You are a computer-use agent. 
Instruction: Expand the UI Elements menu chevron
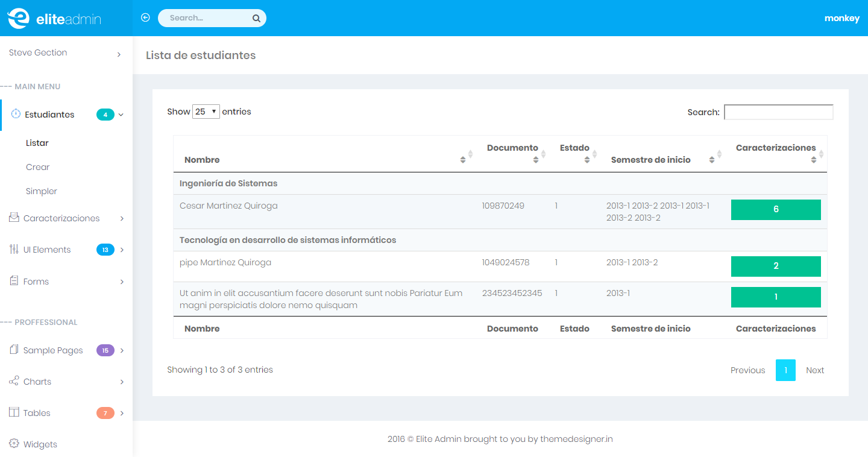(122, 250)
